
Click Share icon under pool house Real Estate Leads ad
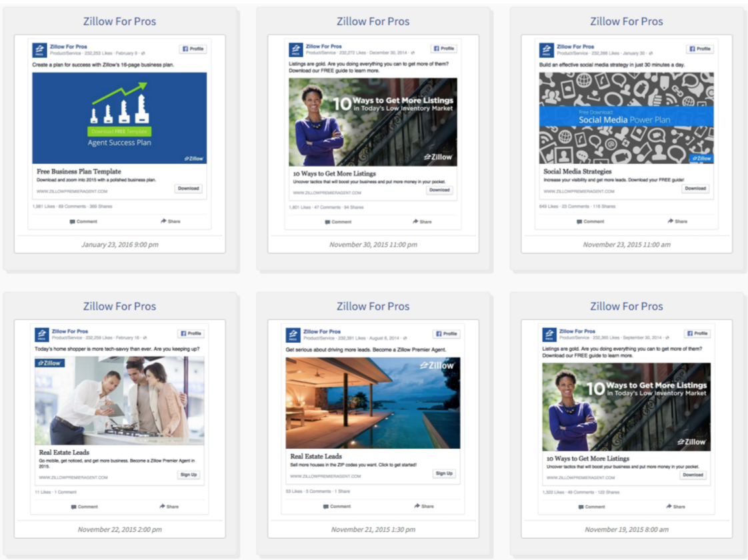[417, 506]
